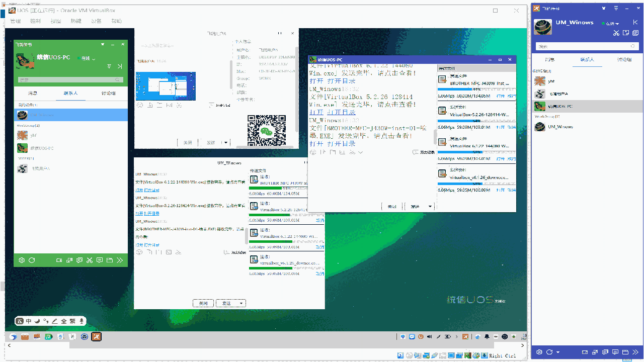Click the scissors icon in the green panel footer
The image size is (644, 362).
coord(89,260)
